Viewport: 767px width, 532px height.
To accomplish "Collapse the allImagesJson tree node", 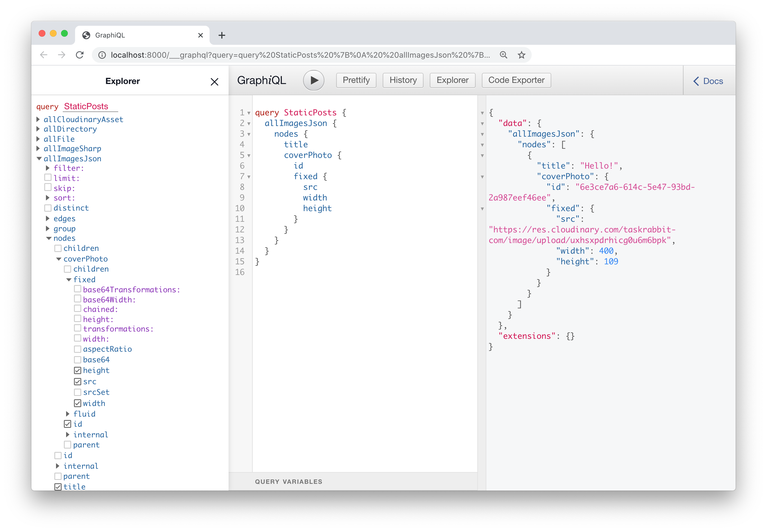I will click(x=39, y=158).
